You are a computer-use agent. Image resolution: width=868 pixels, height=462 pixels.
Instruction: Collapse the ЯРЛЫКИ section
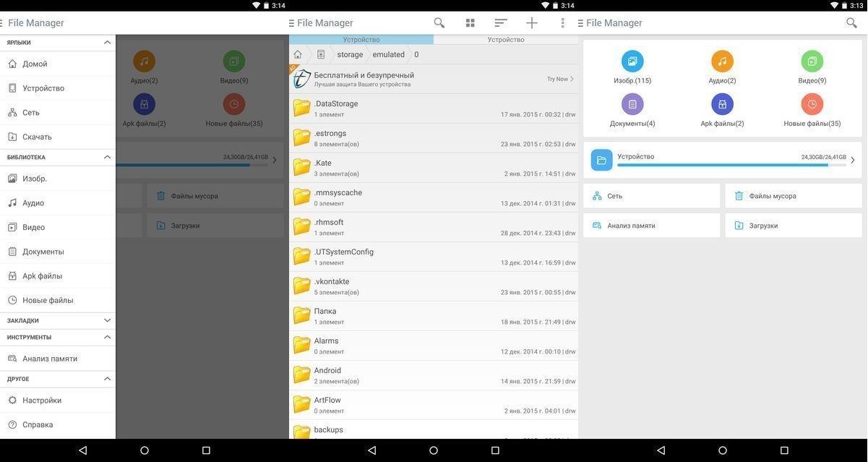[107, 41]
